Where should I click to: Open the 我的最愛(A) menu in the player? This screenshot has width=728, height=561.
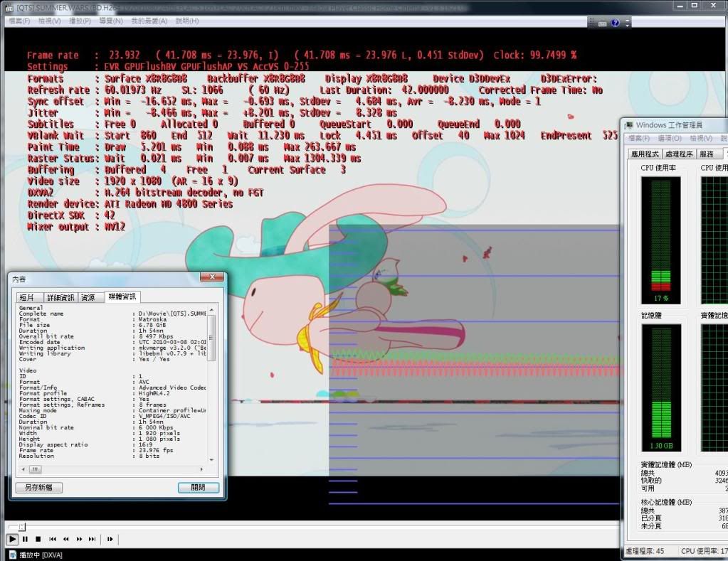point(149,21)
